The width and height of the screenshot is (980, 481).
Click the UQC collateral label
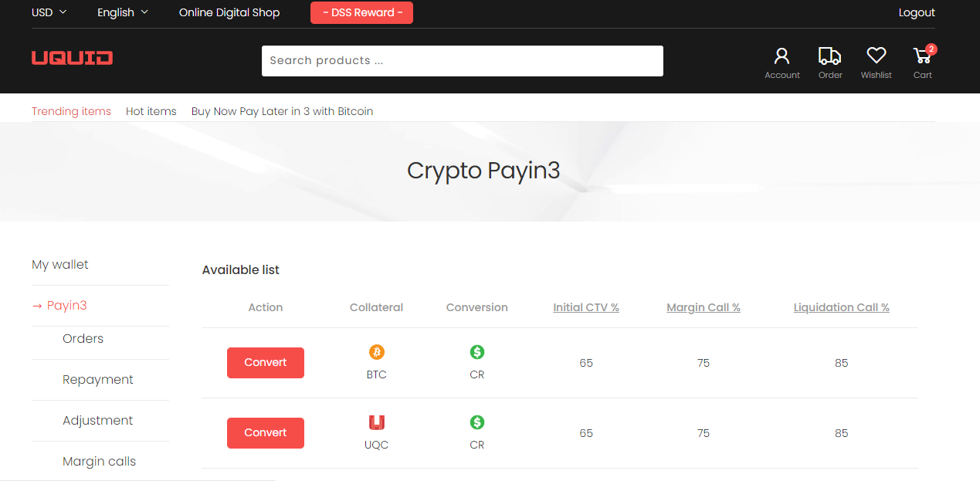(x=377, y=445)
